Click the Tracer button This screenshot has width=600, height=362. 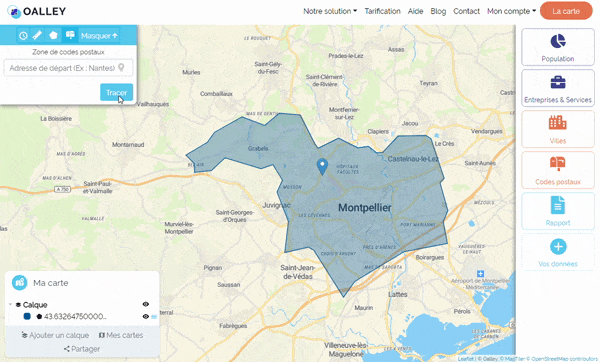116,92
